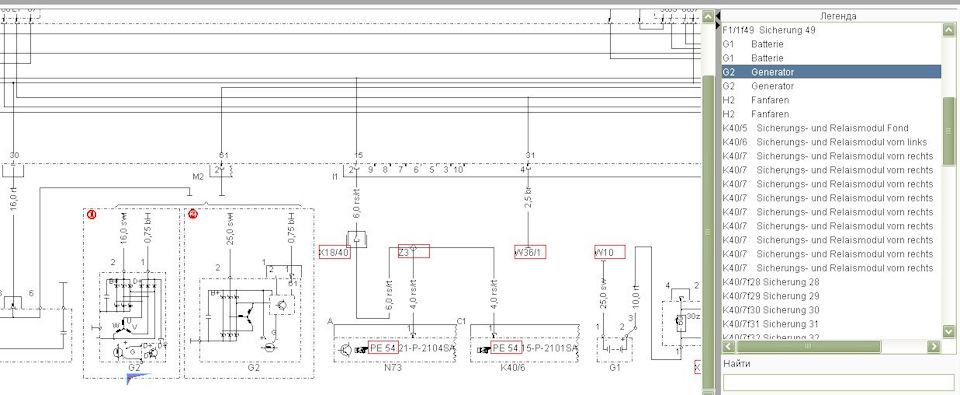960x395 pixels.
Task: Click legend horizontal scroll-left arrow
Action: [x=728, y=347]
